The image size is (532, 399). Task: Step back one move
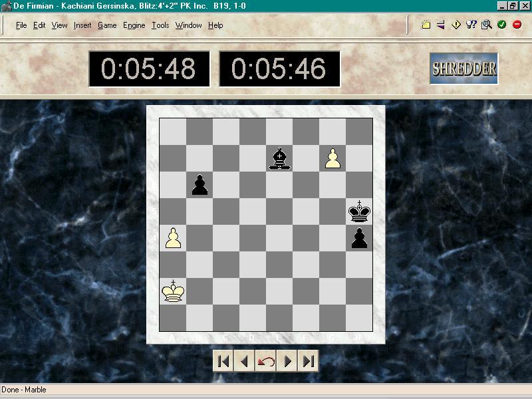(245, 361)
